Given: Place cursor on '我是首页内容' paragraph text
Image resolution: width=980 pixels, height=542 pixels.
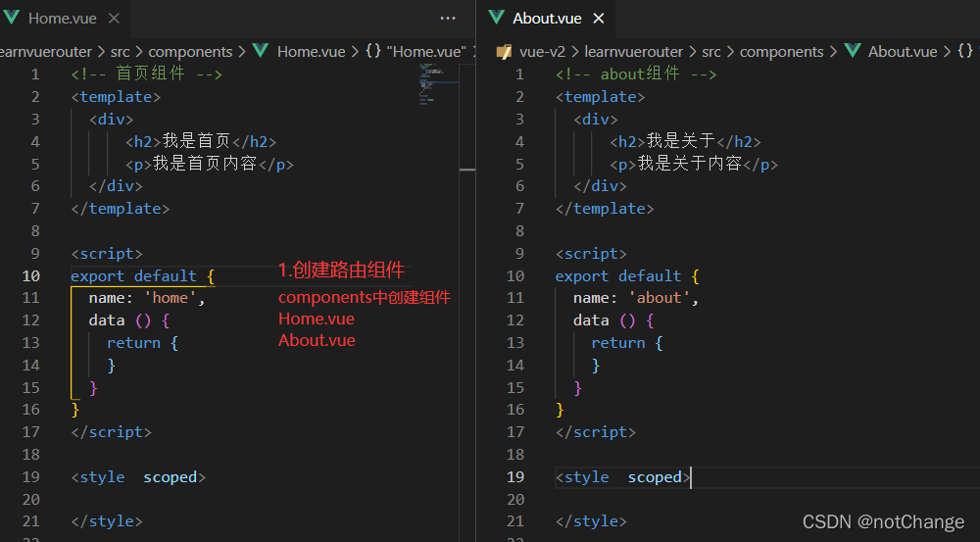Looking at the screenshot, I should pyautogui.click(x=205, y=164).
